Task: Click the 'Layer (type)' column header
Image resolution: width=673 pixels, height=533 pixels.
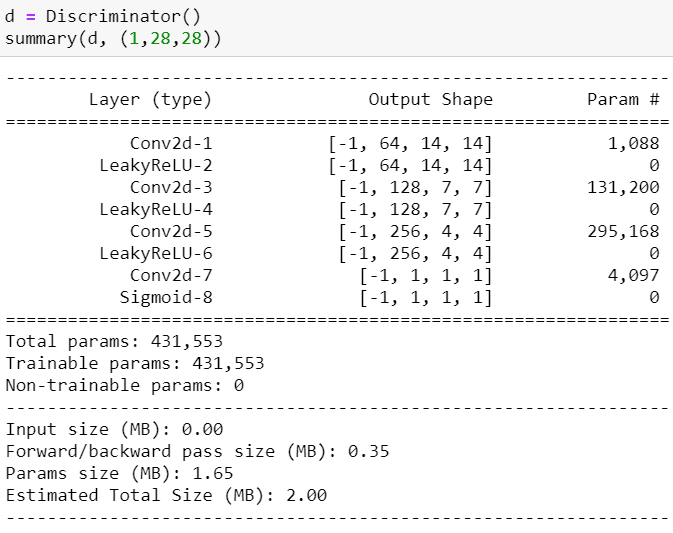Action: pyautogui.click(x=150, y=100)
